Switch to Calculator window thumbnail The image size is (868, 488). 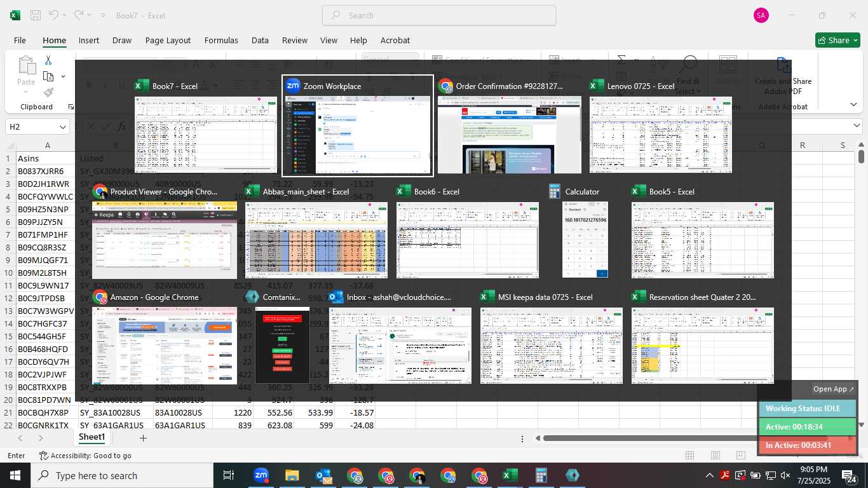tap(585, 240)
